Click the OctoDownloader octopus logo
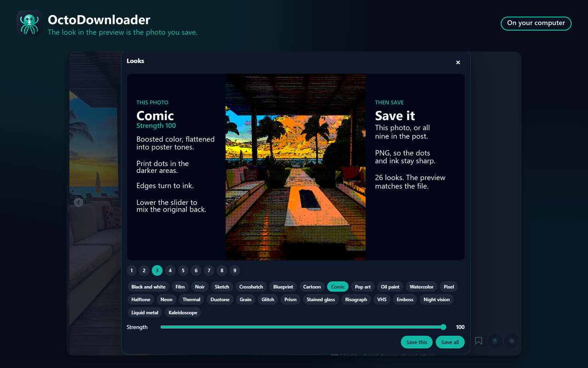588x368 pixels. 29,23
